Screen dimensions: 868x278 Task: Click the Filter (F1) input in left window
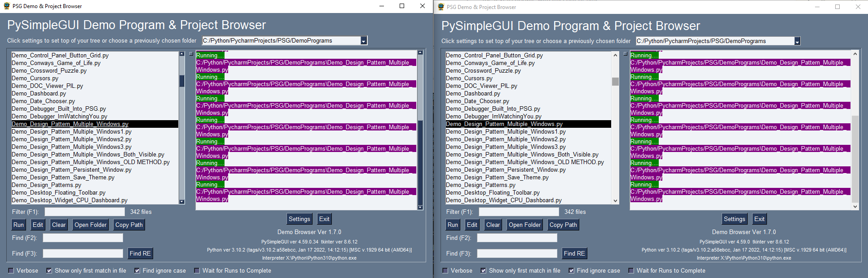(85, 212)
